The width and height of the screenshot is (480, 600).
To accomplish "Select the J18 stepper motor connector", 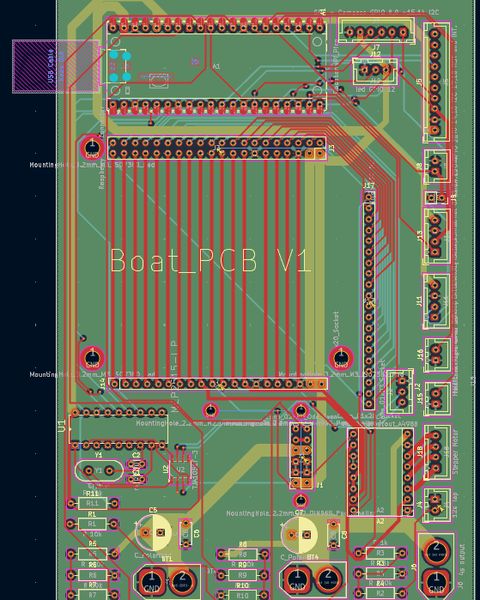I will pos(437,452).
